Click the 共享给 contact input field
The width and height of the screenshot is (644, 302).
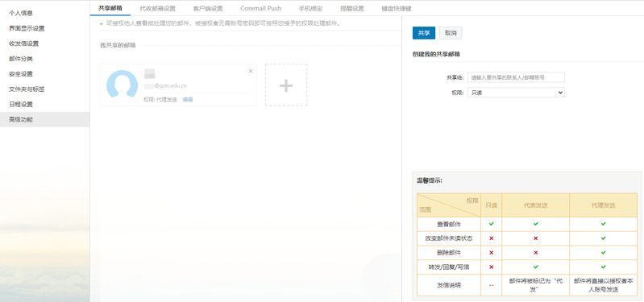516,77
